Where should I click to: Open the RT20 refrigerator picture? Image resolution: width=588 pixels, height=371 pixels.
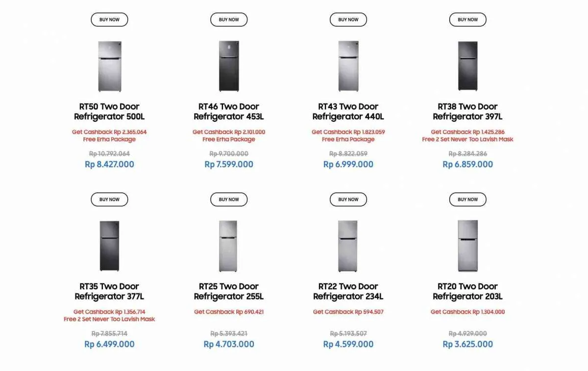coord(467,246)
